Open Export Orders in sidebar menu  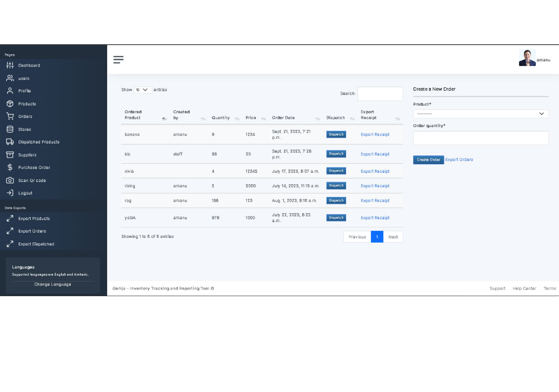(x=32, y=231)
